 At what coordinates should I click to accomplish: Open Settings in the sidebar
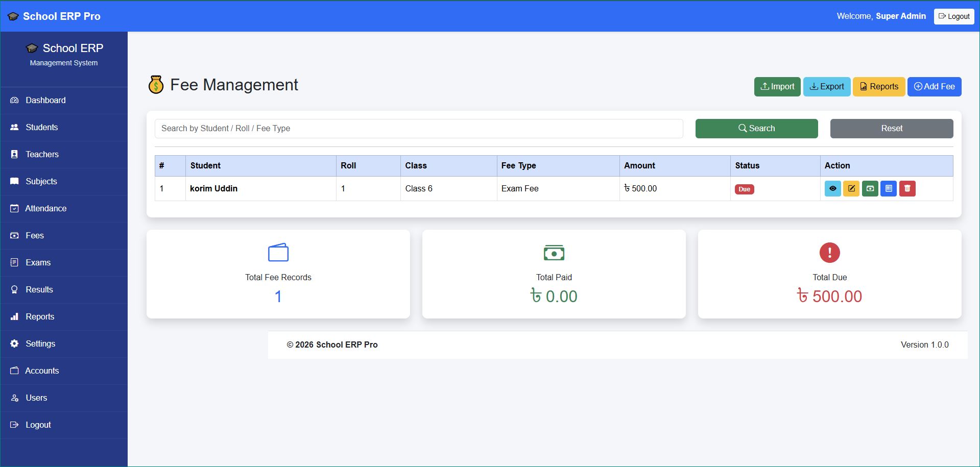pos(64,344)
